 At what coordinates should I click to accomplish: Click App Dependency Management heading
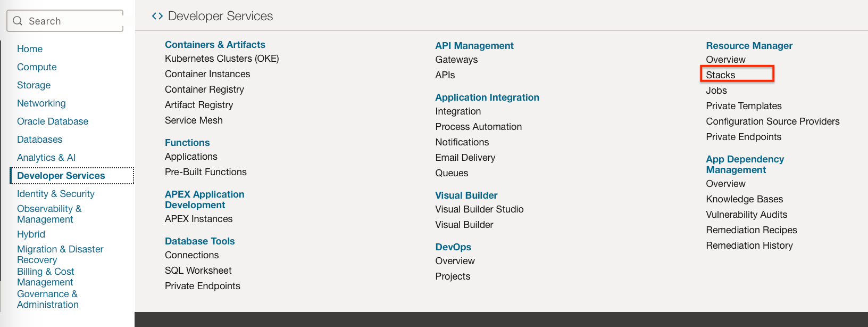[745, 165]
